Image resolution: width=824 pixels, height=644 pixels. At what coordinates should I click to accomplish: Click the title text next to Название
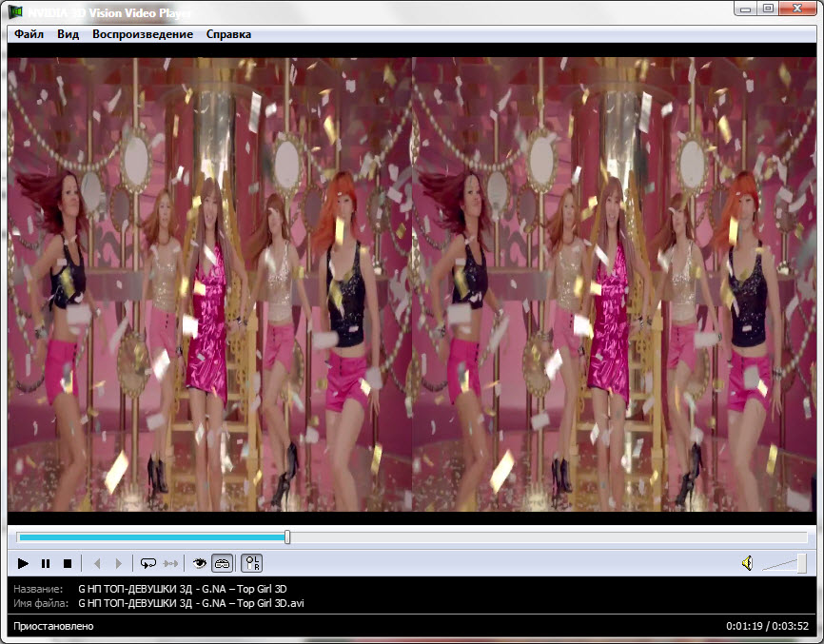point(183,589)
